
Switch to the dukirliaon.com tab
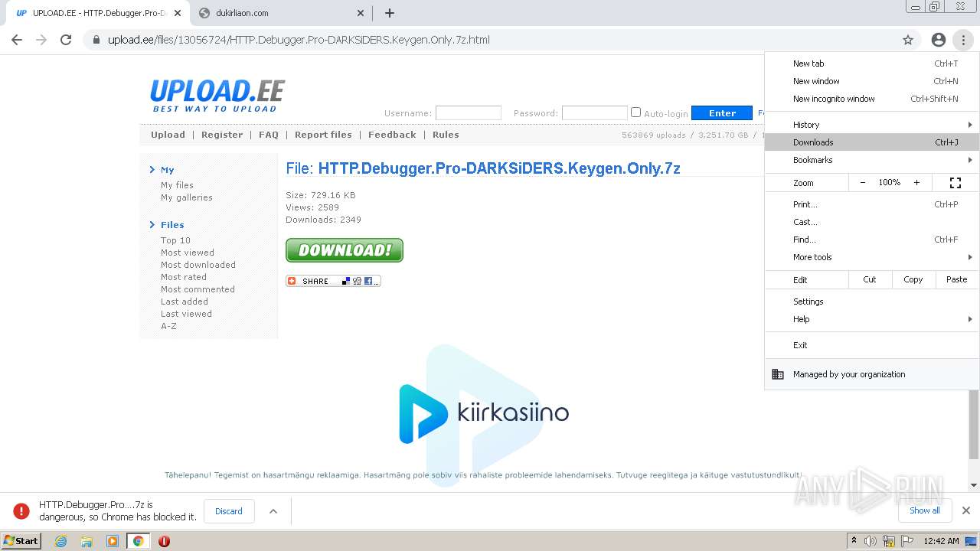click(281, 13)
